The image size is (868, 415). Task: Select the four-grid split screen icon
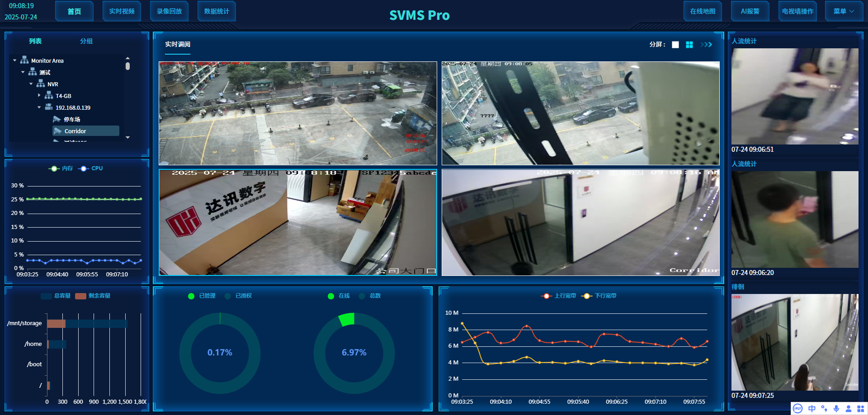tap(689, 45)
